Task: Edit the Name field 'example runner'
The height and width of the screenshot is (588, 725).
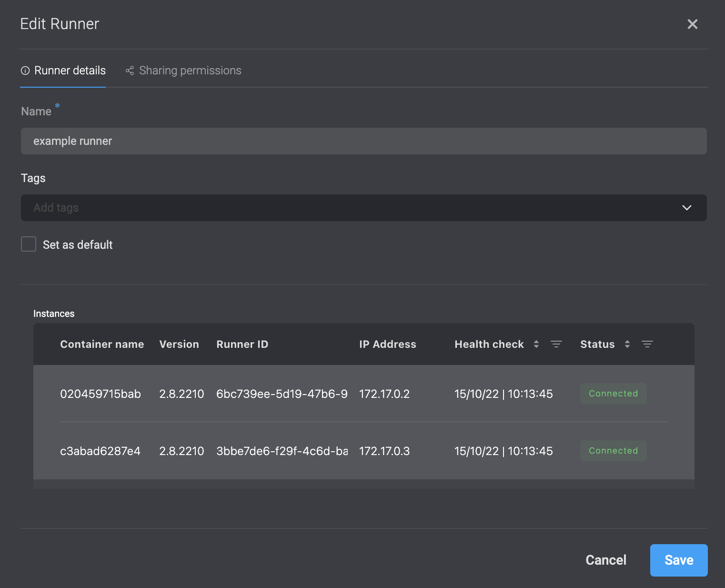Action: pos(364,141)
